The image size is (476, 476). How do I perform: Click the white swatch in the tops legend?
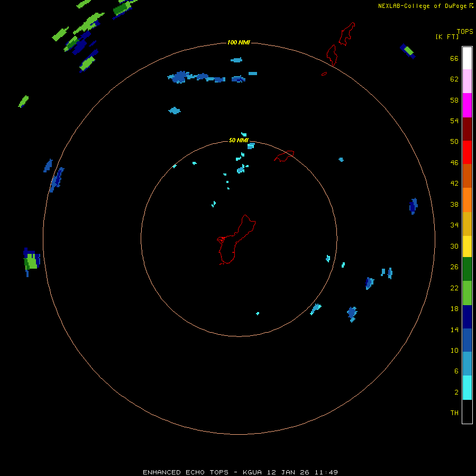467,58
